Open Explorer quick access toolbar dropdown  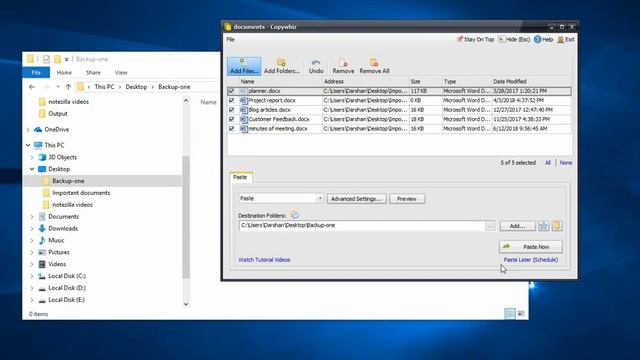click(67, 60)
